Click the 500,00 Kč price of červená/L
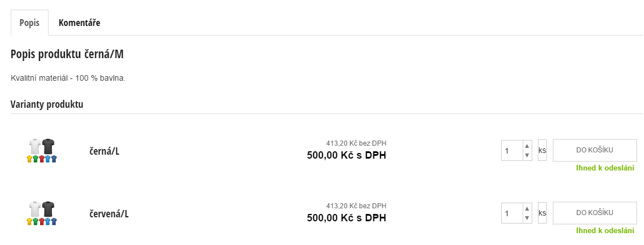 point(347,218)
